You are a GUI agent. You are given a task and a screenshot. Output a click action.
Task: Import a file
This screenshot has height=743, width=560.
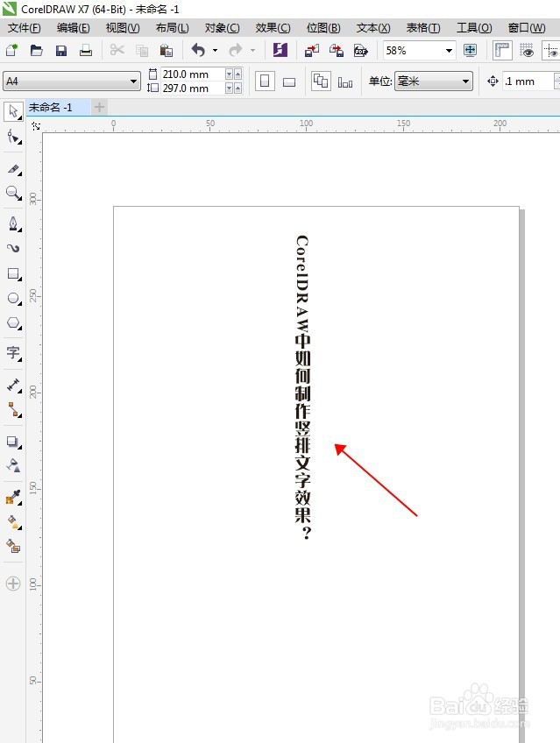pos(312,50)
